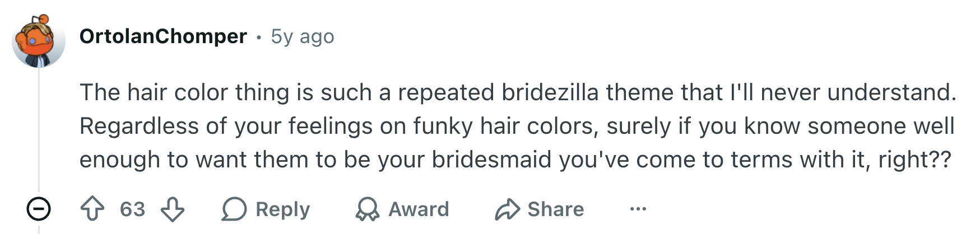Screen dimensions: 980x234
Task: Upvote OrtolanChomper's comment
Action: 92,209
